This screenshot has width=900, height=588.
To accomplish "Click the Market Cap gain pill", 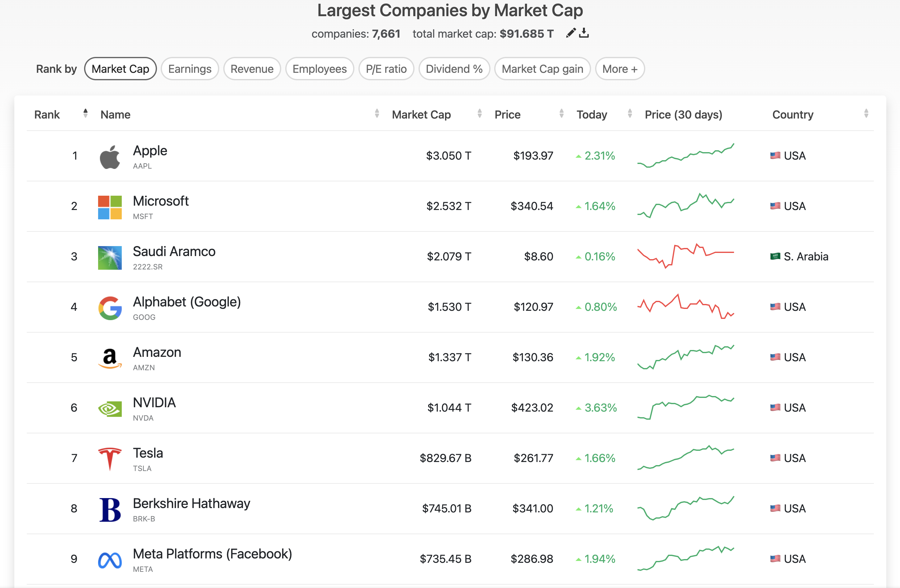I will click(542, 69).
